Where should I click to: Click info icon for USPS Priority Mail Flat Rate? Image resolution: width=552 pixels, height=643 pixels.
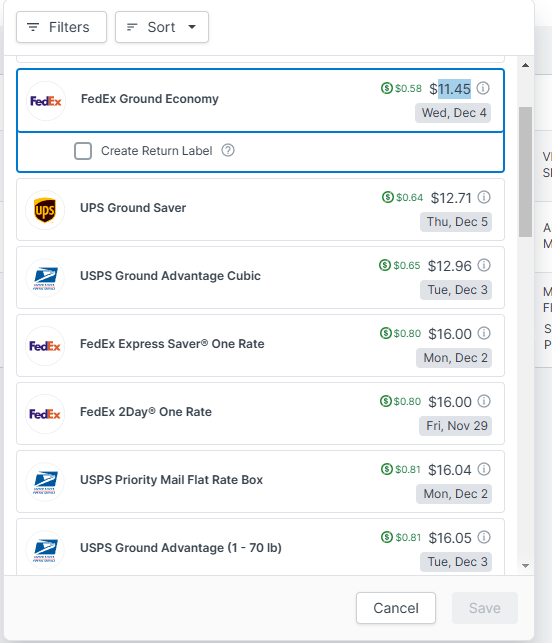pyautogui.click(x=484, y=469)
